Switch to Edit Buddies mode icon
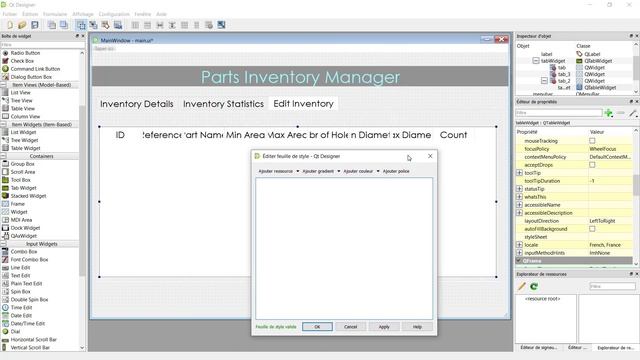The image size is (640, 360). click(x=106, y=25)
